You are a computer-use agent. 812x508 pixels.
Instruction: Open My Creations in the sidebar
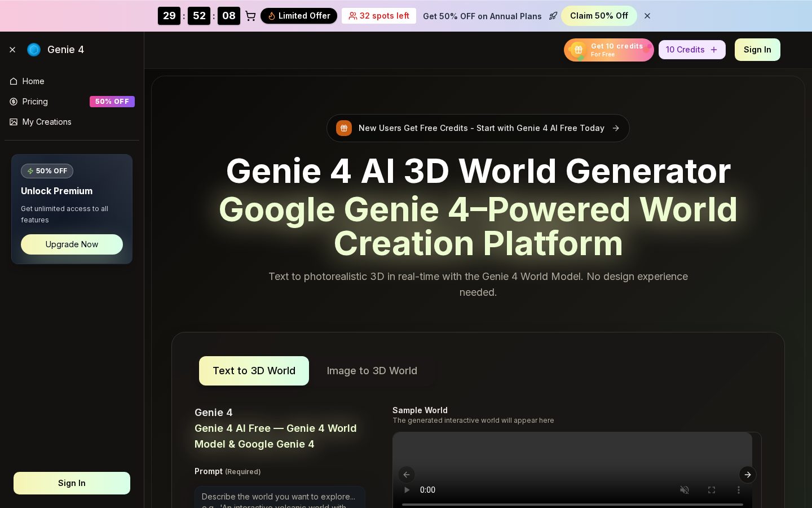72,122
